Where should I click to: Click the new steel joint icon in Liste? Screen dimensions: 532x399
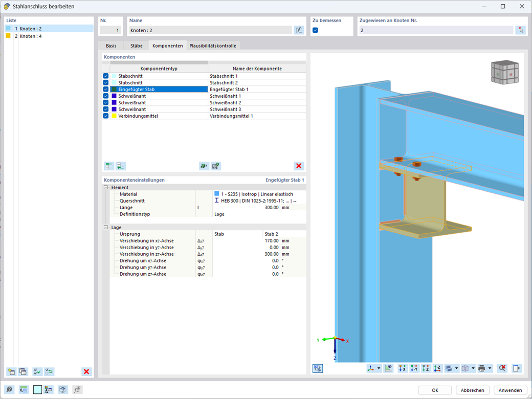coord(11,371)
